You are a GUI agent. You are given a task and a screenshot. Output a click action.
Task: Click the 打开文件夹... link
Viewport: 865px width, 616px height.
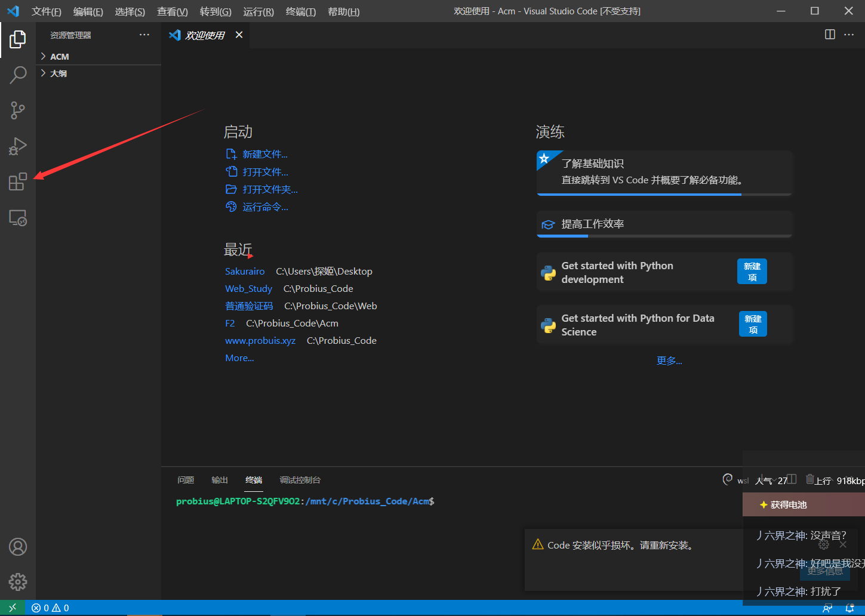[x=270, y=189]
